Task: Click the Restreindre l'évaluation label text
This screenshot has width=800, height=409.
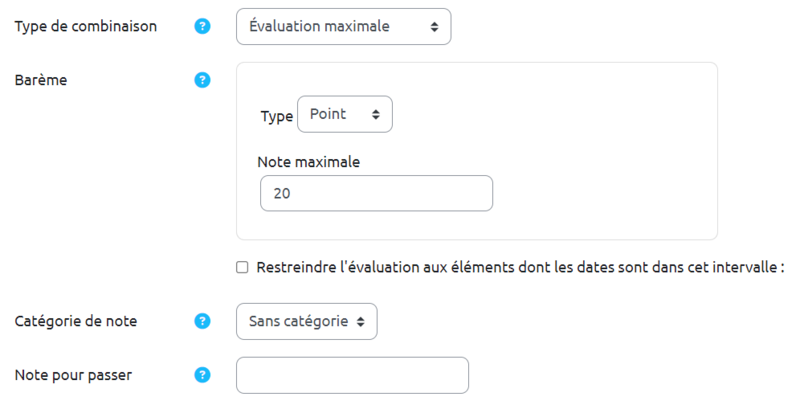Action: 520,267
